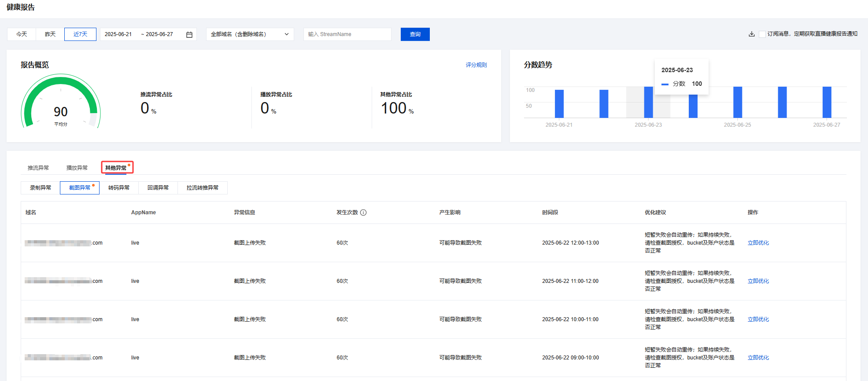This screenshot has height=381, width=868.
Task: Click 立即优化 for the 12:00-13:00 row
Action: tap(758, 243)
